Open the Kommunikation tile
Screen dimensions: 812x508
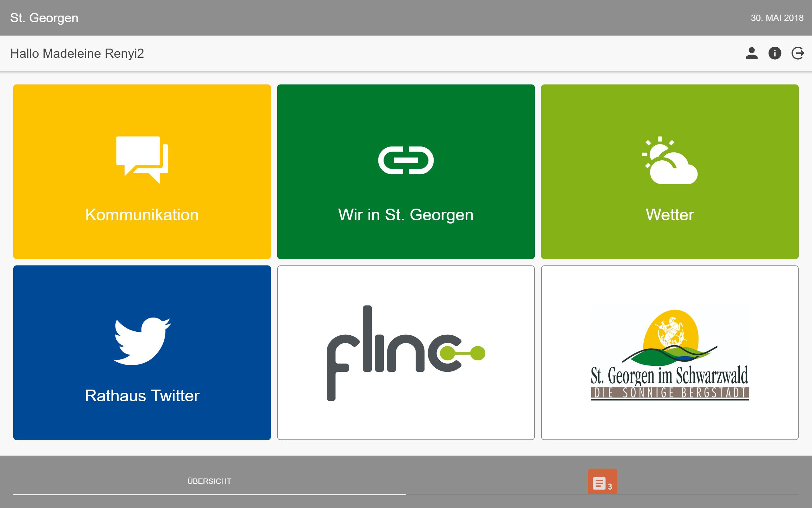142,172
